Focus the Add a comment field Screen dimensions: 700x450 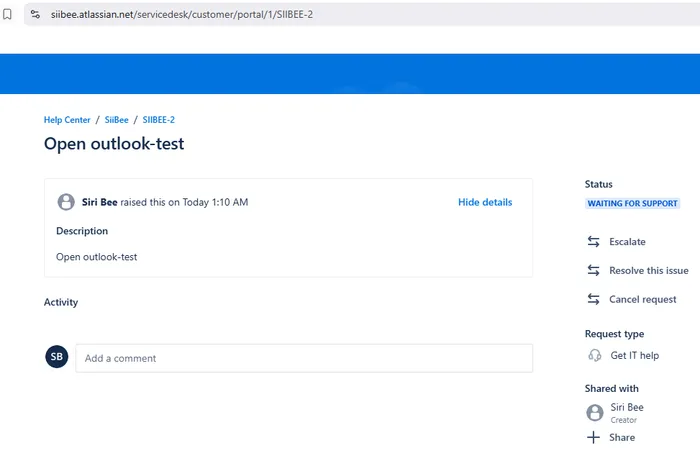coord(304,358)
